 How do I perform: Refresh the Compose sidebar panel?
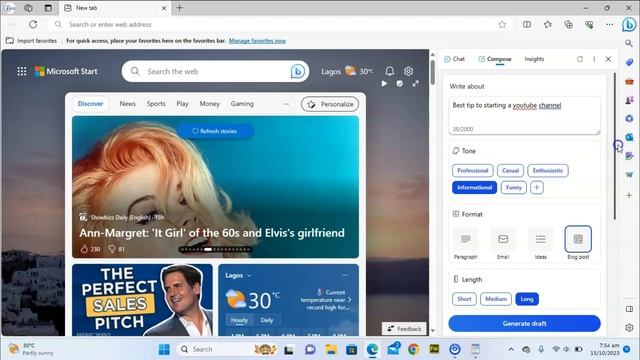(x=580, y=59)
